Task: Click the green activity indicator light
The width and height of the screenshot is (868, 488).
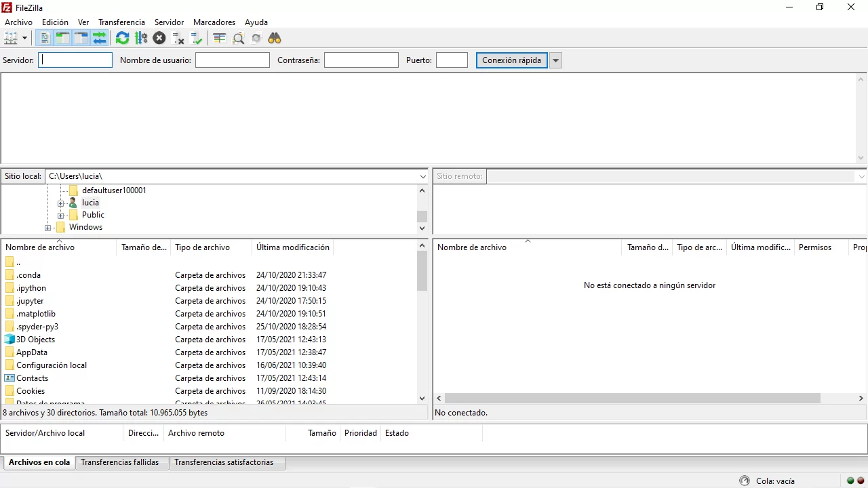Action: [x=850, y=481]
